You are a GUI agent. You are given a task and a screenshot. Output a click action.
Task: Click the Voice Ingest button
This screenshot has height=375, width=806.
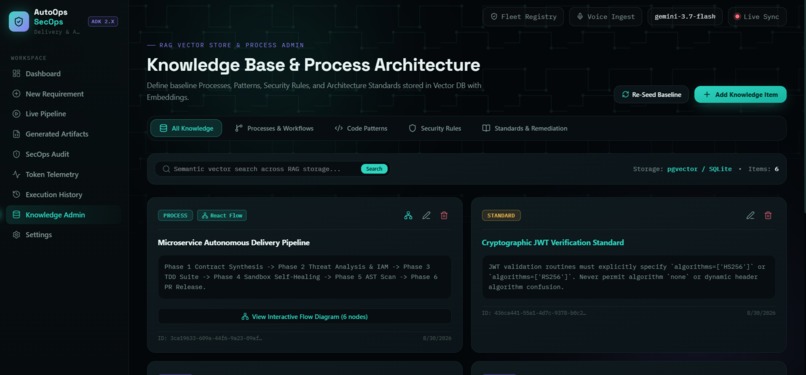tap(605, 16)
